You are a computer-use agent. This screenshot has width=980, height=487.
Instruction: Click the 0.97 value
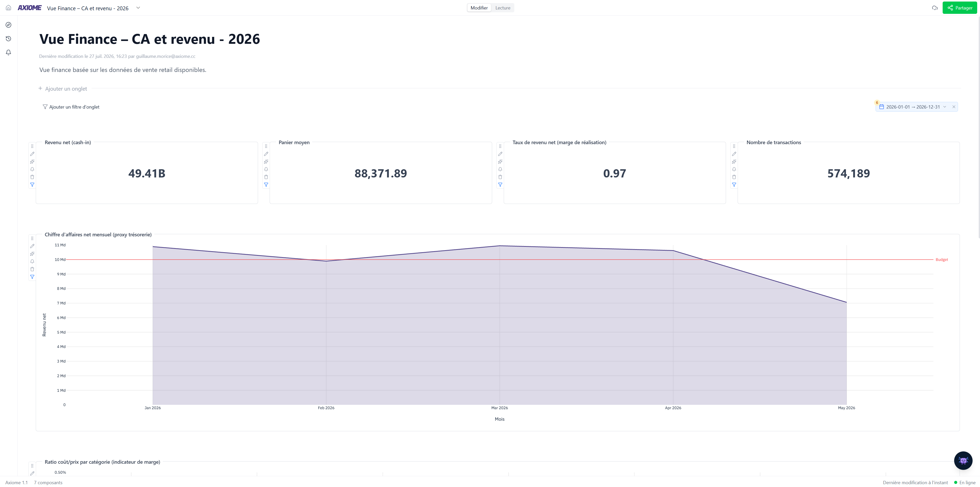pyautogui.click(x=614, y=173)
